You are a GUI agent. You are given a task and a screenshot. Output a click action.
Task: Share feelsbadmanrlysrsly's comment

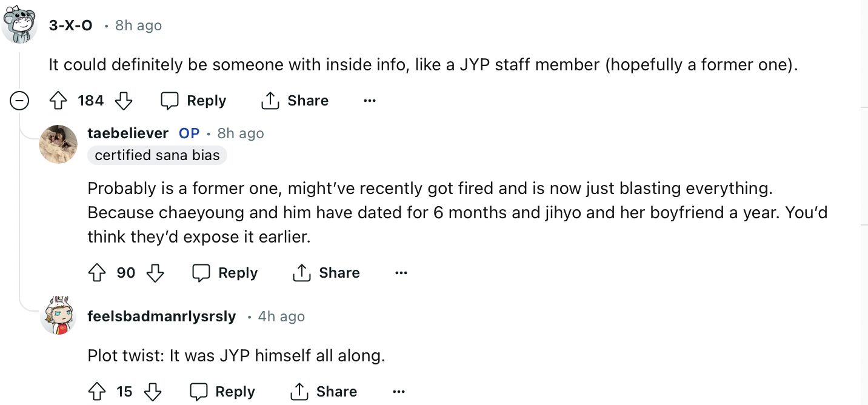click(324, 392)
